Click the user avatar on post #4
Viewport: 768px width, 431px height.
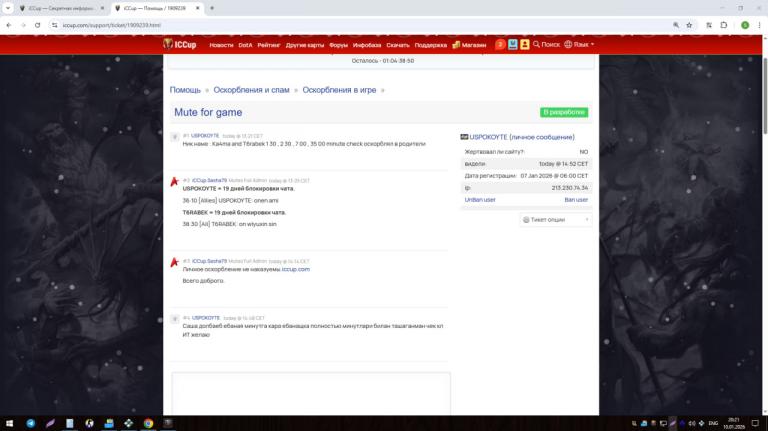click(174, 319)
